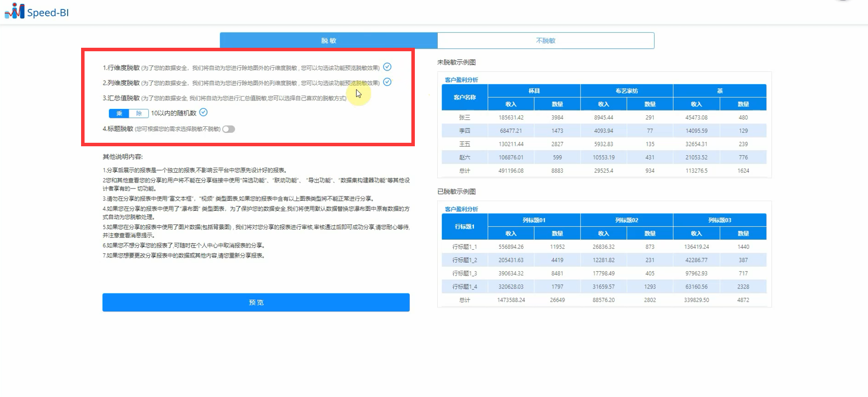Switch to the 不脱敏 tab
Viewport: 868px width, 397px height.
pyautogui.click(x=546, y=41)
